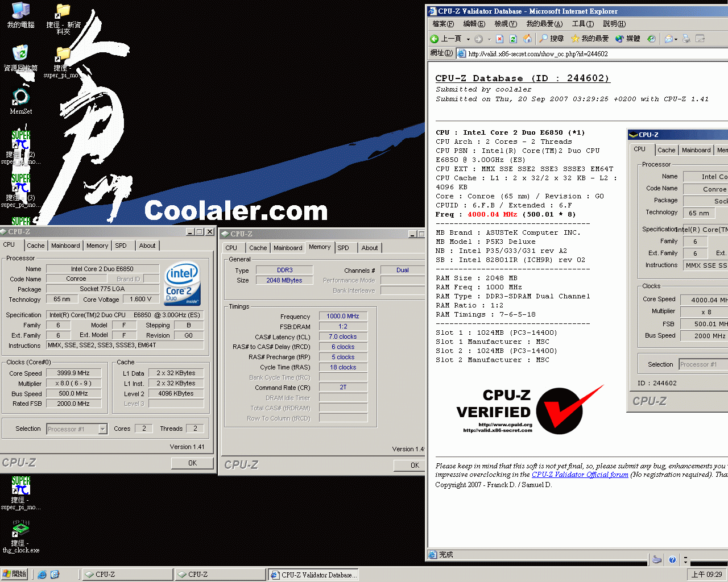Click the Refresh icon in IE toolbar
The image size is (728, 582).
coord(513,39)
